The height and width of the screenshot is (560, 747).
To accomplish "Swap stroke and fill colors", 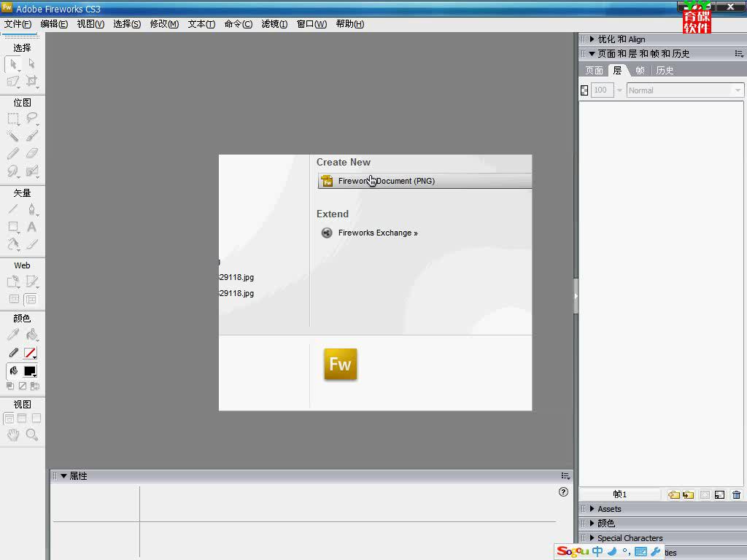I will 35,386.
